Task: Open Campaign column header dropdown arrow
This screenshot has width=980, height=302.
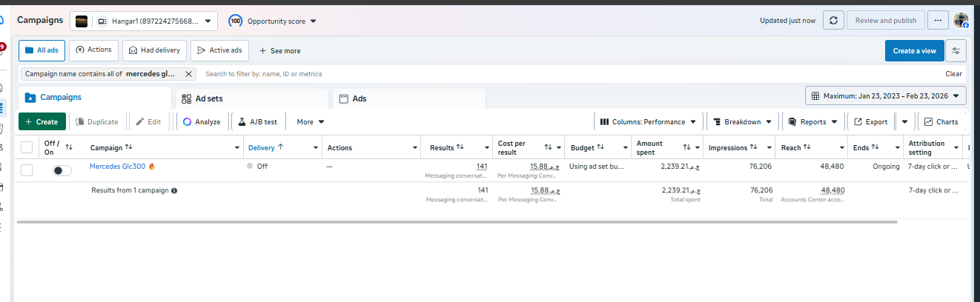Action: click(x=237, y=148)
